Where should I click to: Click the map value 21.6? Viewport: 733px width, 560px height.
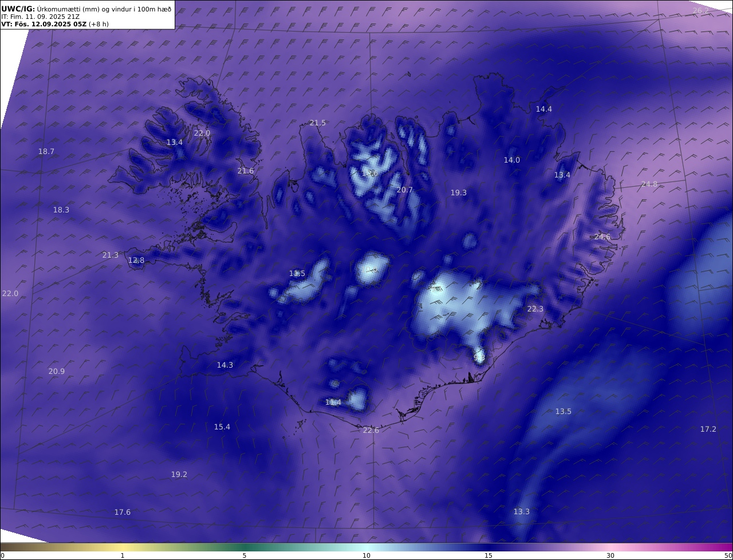(246, 171)
